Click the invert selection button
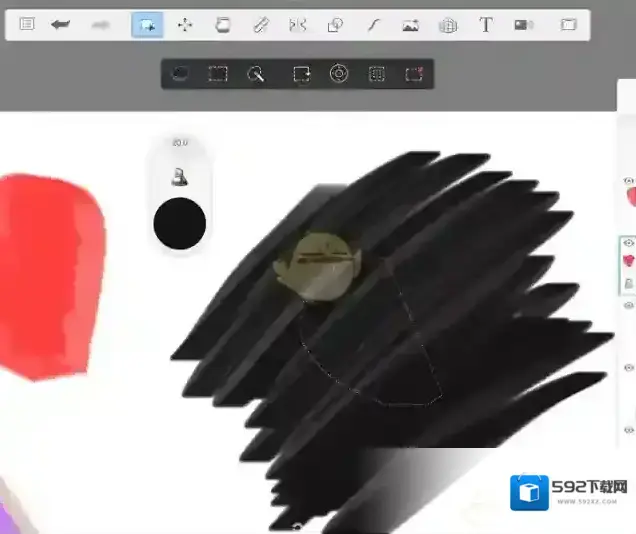This screenshot has height=534, width=636. pyautogui.click(x=377, y=74)
